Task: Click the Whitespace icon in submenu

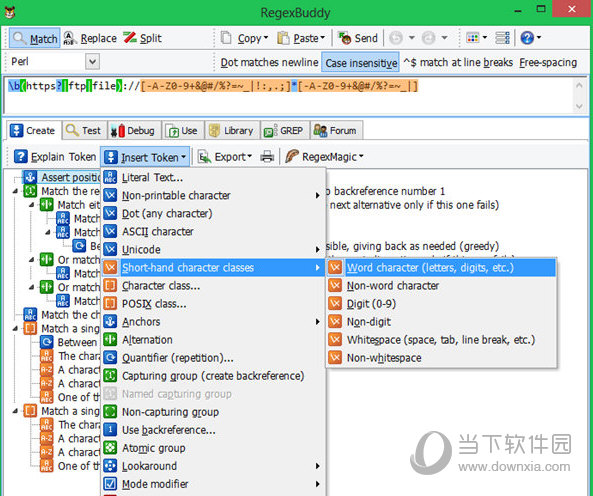Action: point(335,339)
